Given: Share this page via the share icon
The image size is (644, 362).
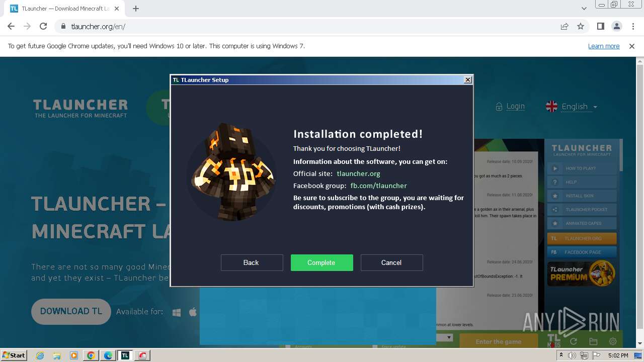Looking at the screenshot, I should 565,26.
